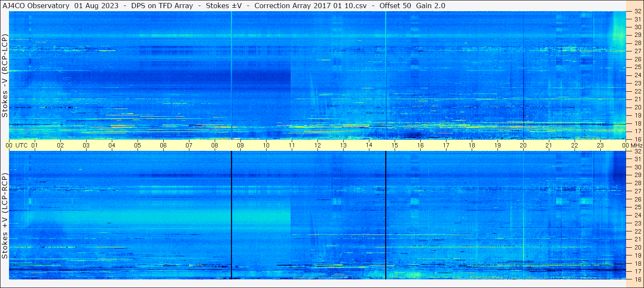The height and width of the screenshot is (288, 644).
Task: Click the 30 MHz tick on the lower panel scale
Action: pyautogui.click(x=637, y=167)
